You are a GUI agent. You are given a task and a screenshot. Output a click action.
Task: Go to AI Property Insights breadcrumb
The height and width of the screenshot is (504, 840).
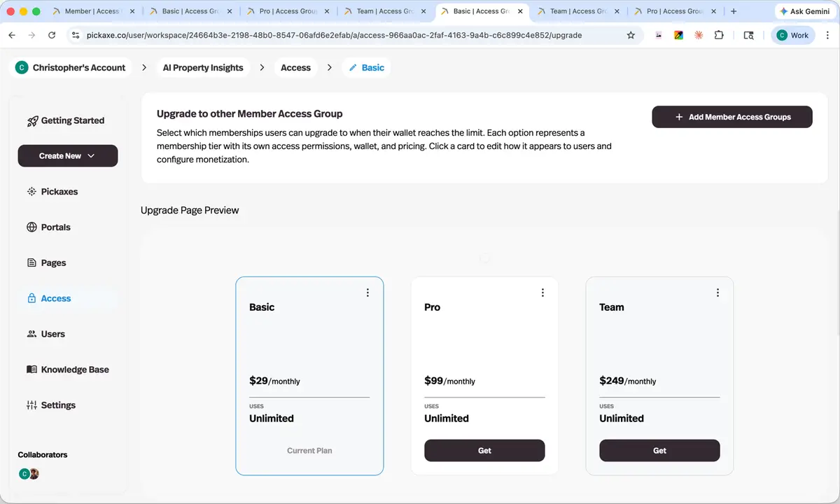pos(203,68)
